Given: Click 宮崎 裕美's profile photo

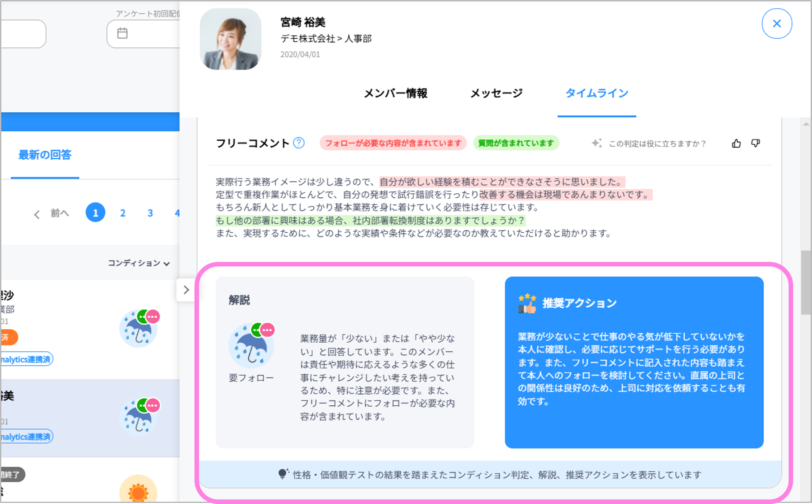Looking at the screenshot, I should 231,39.
